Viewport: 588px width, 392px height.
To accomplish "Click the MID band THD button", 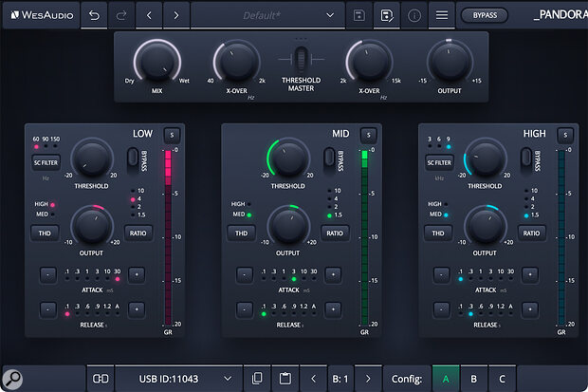I will pyautogui.click(x=241, y=233).
